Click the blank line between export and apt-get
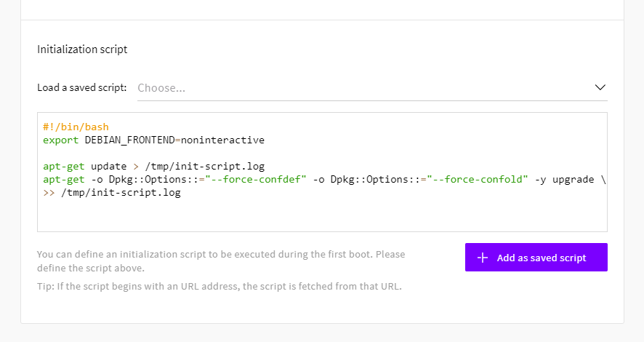Viewport: 644px width, 342px height. coord(218,153)
